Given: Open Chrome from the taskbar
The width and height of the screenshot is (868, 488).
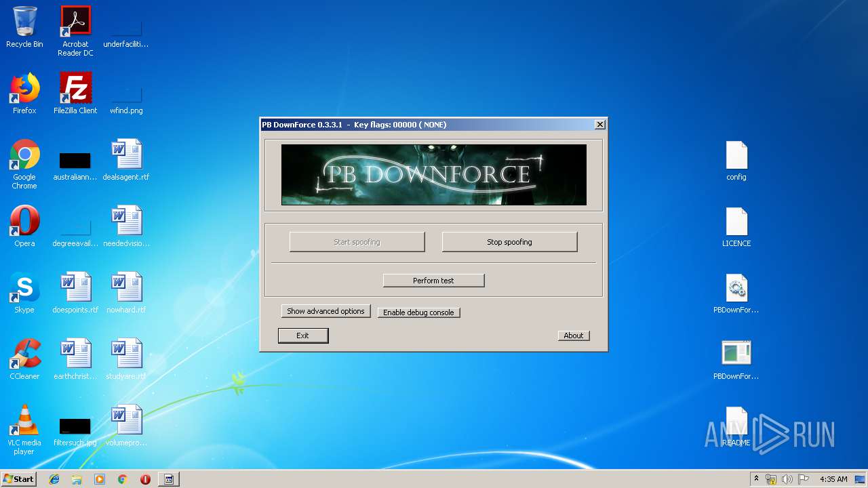Looking at the screenshot, I should (123, 479).
